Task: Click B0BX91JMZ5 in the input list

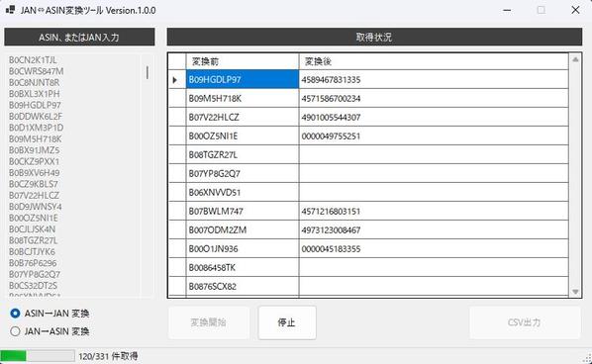Action: point(35,150)
